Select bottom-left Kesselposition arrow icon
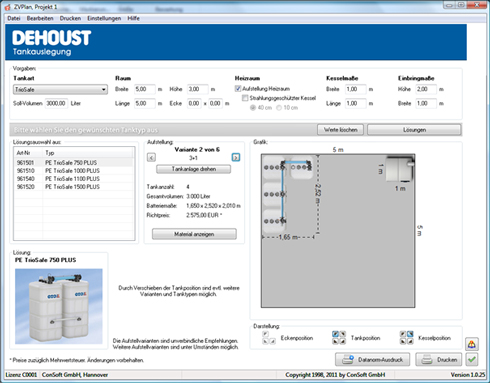490x383 pixels. click(x=403, y=341)
